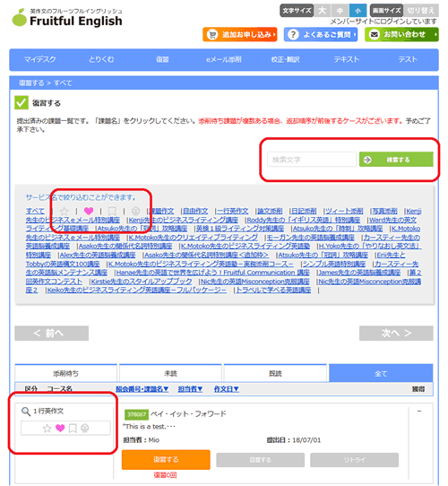This screenshot has width=448, height=486.
Task: Click the skull filter icon in filters
Action: click(135, 211)
